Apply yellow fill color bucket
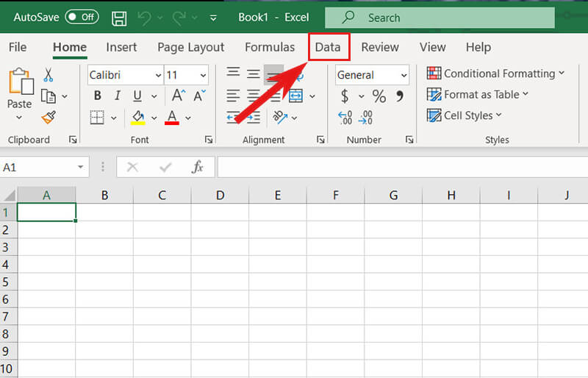This screenshot has height=378, width=588. 138,118
